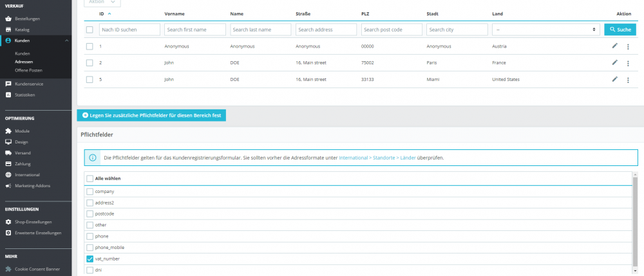Sort table by Vorname column header
Image resolution: width=644 pixels, height=276 pixels.
point(175,14)
